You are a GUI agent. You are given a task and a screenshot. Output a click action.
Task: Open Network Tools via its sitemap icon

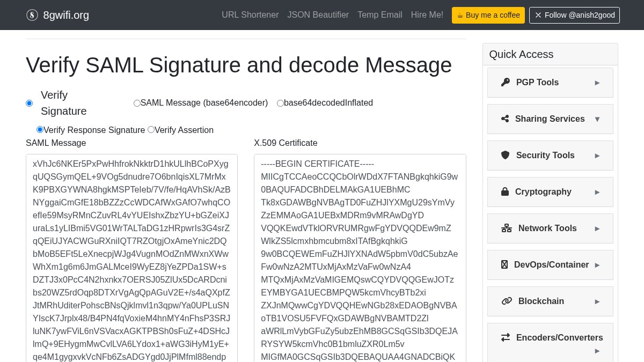(507, 228)
